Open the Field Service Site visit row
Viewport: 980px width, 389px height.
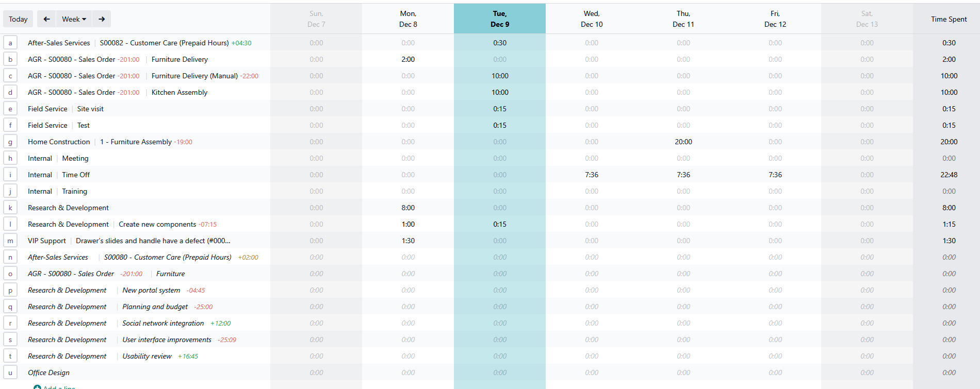point(90,109)
